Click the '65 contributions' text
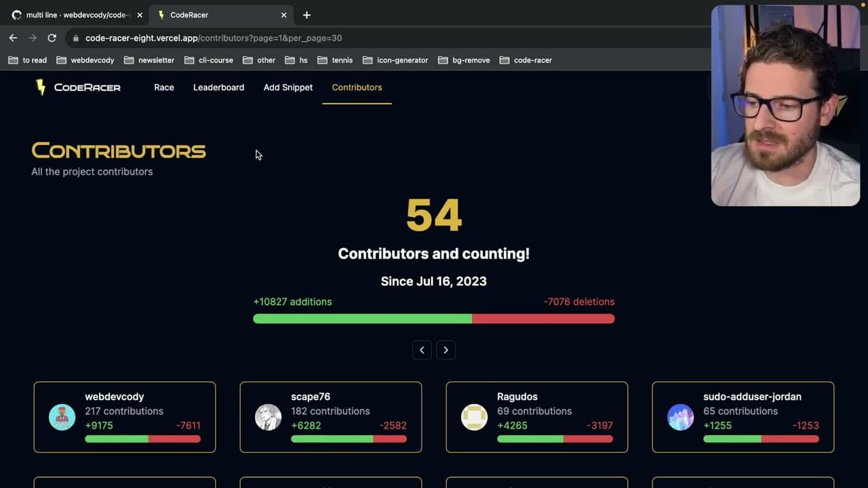The height and width of the screenshot is (488, 868). [x=741, y=411]
